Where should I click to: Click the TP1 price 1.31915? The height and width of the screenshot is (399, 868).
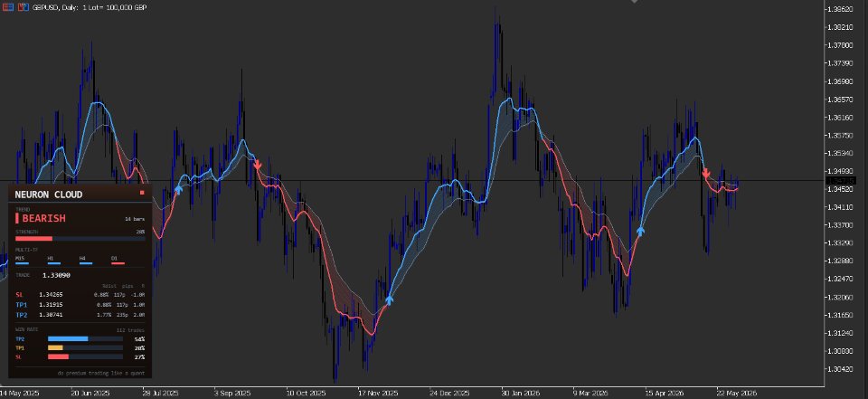click(x=51, y=305)
